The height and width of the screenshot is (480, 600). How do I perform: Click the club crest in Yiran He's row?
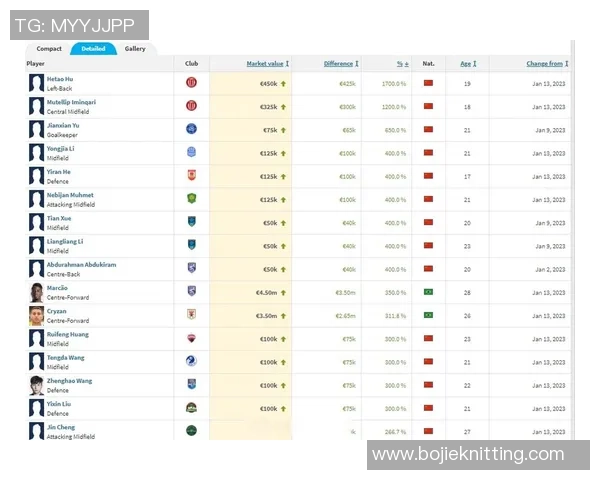pyautogui.click(x=191, y=175)
